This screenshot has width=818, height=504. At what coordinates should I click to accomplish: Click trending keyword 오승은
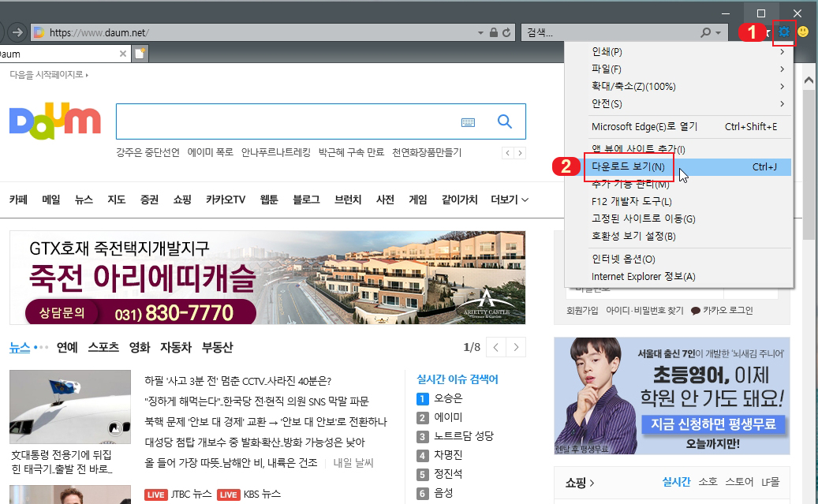(x=448, y=398)
